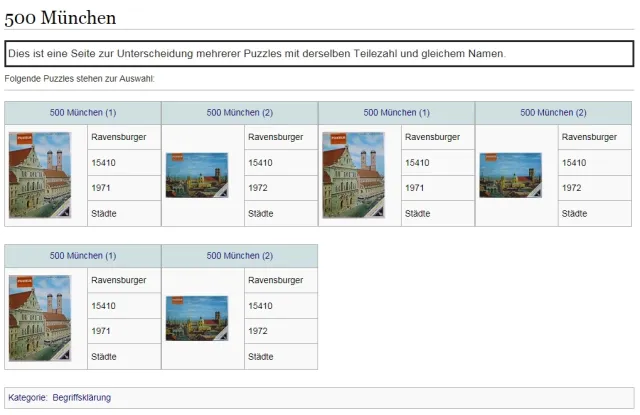Open the Begriffsklärung category link
The height and width of the screenshot is (415, 640).
[x=82, y=397]
